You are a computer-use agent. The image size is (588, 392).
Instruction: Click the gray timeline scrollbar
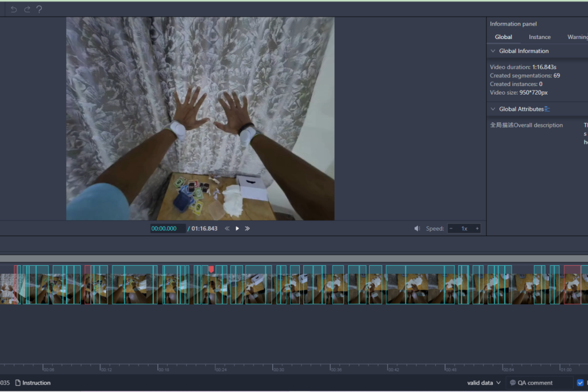tap(294, 259)
